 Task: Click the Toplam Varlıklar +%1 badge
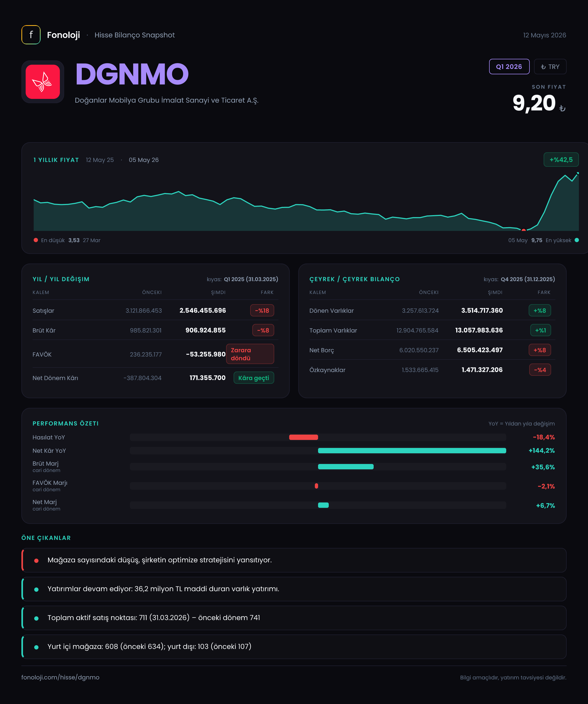tap(540, 330)
